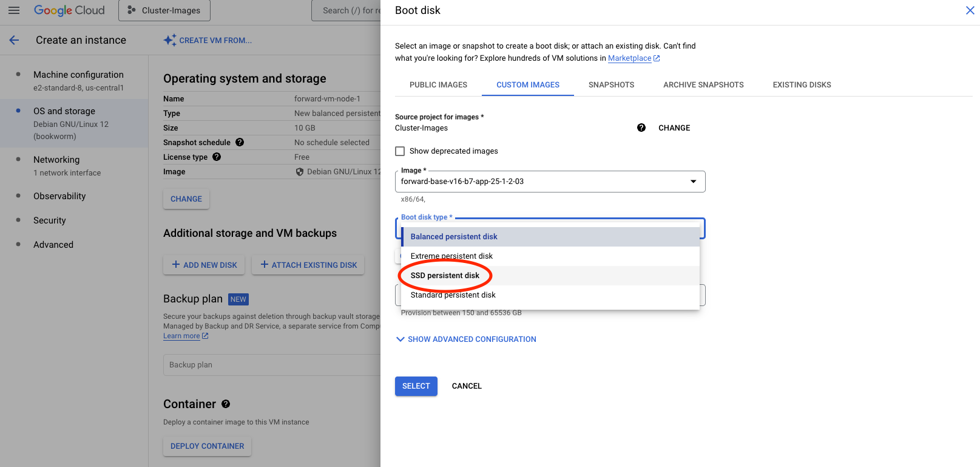The height and width of the screenshot is (467, 980).
Task: Open the Marketplace link
Action: click(629, 58)
